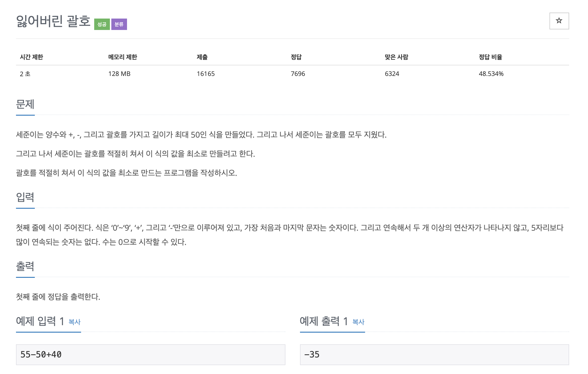This screenshot has height=374, width=588.
Task: Click the 정답 비율 column header
Action: [490, 57]
